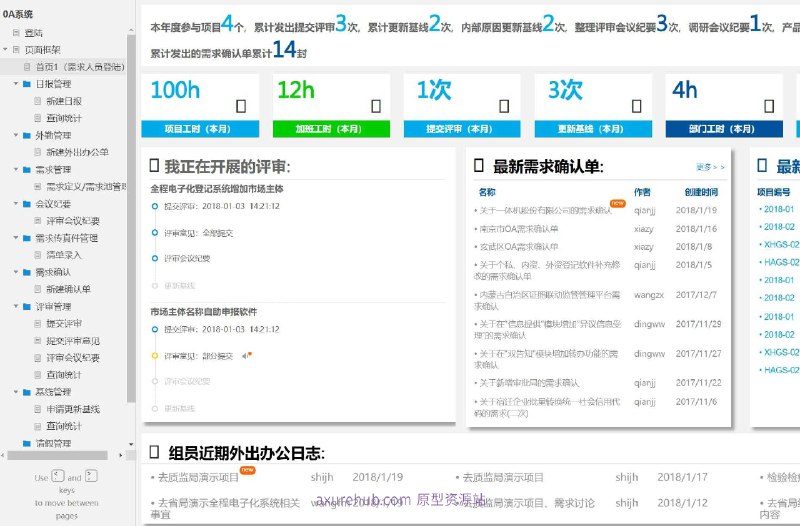The height and width of the screenshot is (526, 800).
Task: Click the 需求确认 folder icon
Action: coord(27,272)
